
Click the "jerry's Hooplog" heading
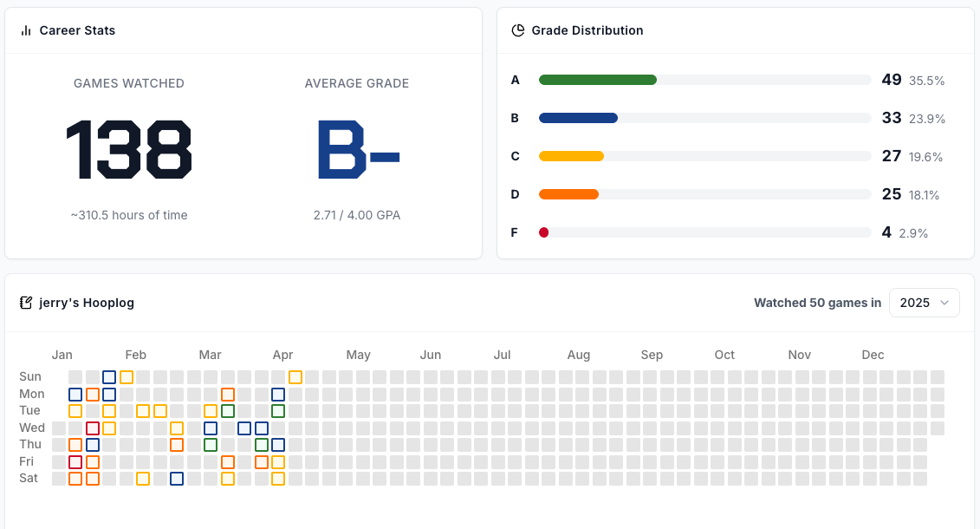[87, 303]
